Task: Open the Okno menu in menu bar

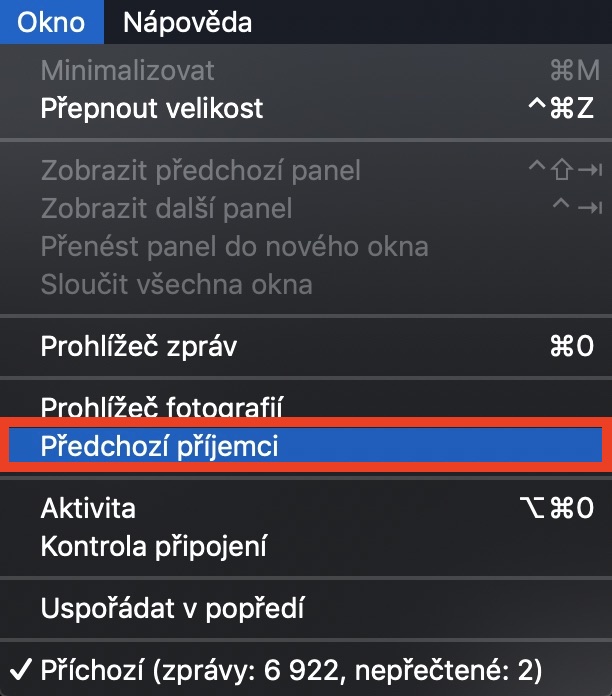Action: tap(51, 21)
